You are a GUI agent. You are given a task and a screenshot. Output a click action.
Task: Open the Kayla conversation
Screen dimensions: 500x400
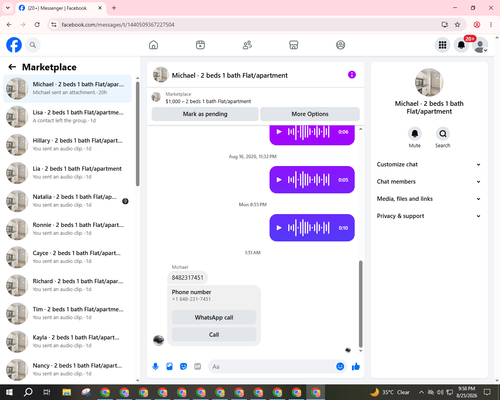click(67, 342)
